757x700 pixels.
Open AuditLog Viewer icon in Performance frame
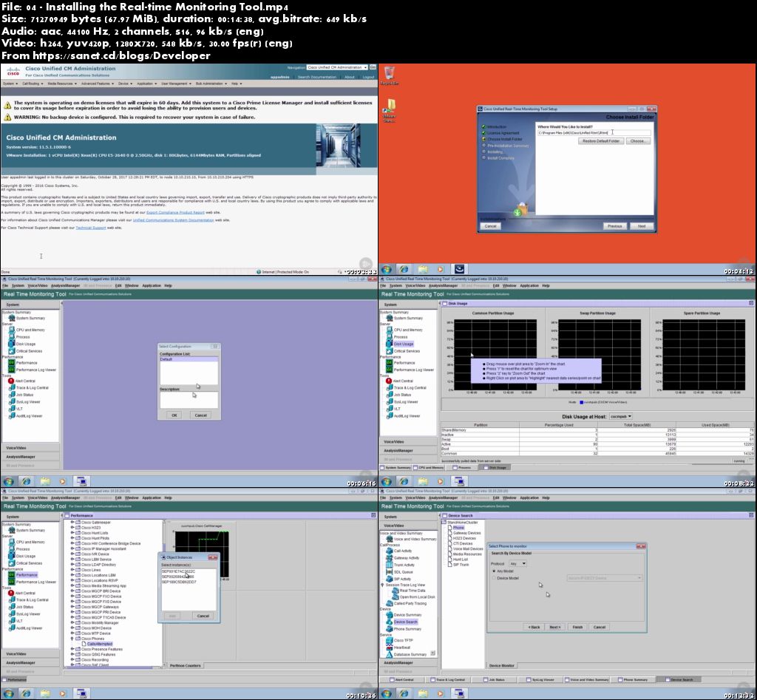pos(12,628)
